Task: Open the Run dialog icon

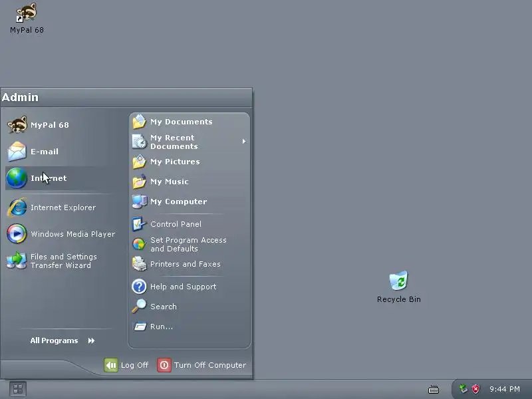Action: 139,327
